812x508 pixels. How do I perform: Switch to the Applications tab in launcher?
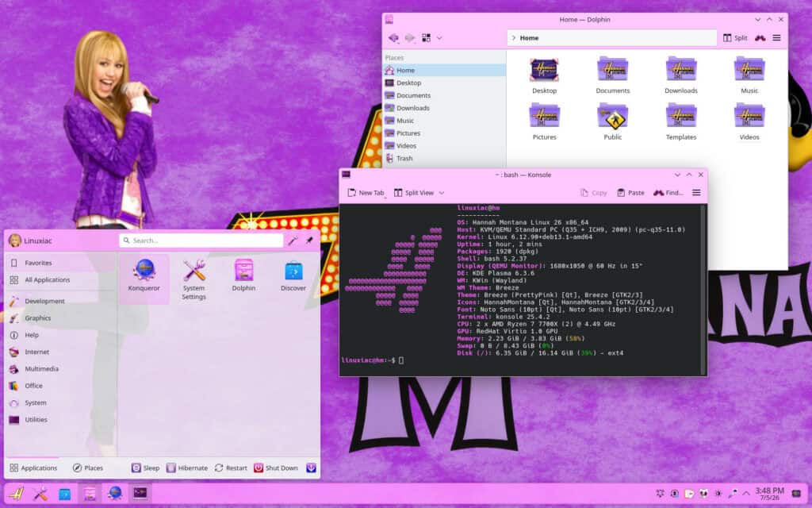tap(33, 468)
